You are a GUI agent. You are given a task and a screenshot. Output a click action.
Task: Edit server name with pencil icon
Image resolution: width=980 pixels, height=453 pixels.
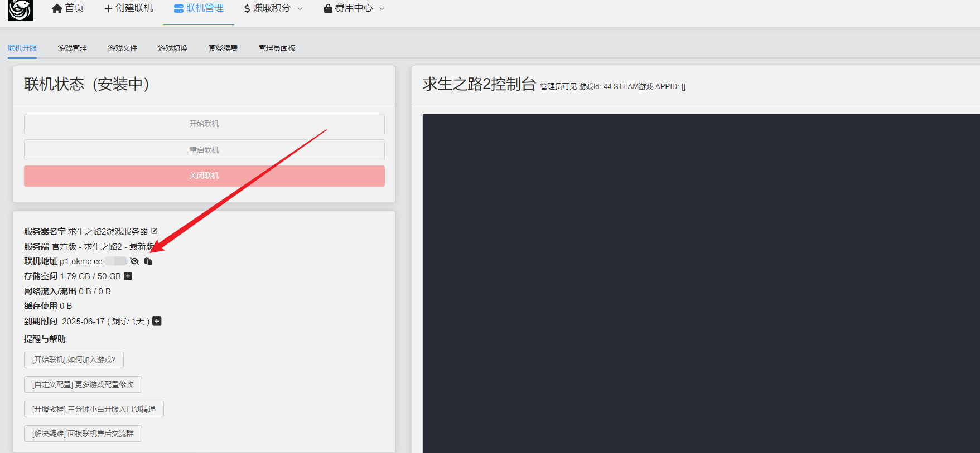(155, 231)
